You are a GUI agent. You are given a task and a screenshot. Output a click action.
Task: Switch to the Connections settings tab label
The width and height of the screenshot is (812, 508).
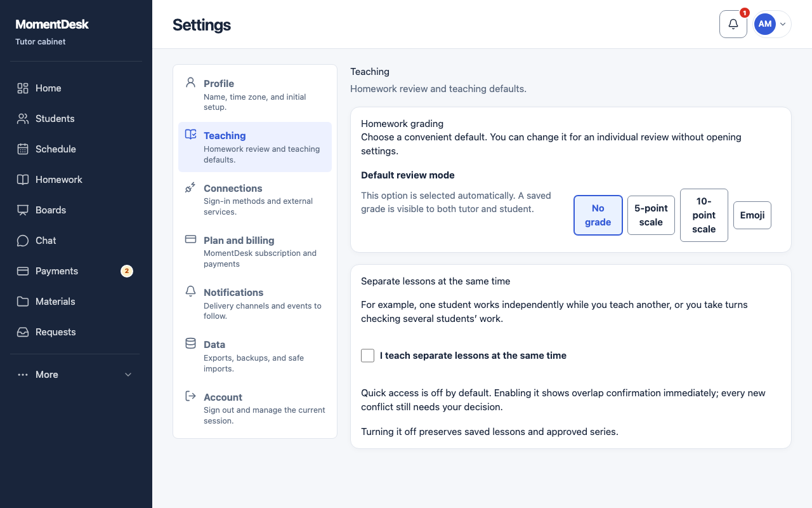pos(233,188)
